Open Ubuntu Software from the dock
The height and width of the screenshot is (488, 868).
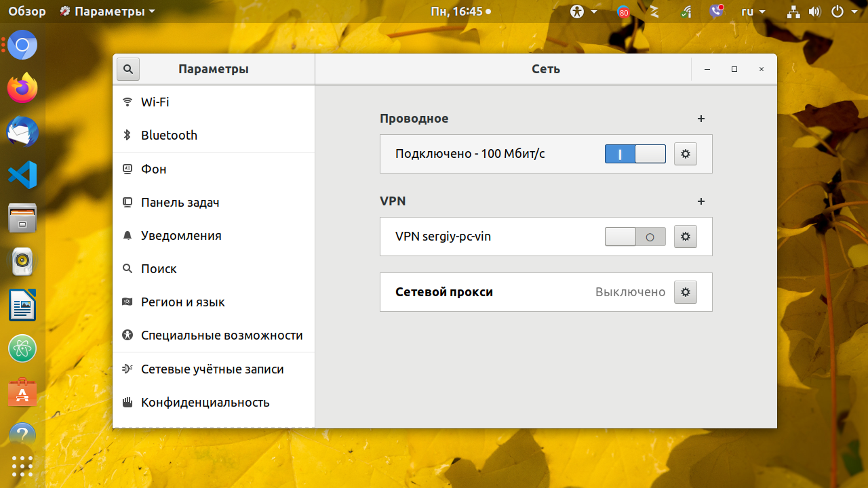pos(22,392)
